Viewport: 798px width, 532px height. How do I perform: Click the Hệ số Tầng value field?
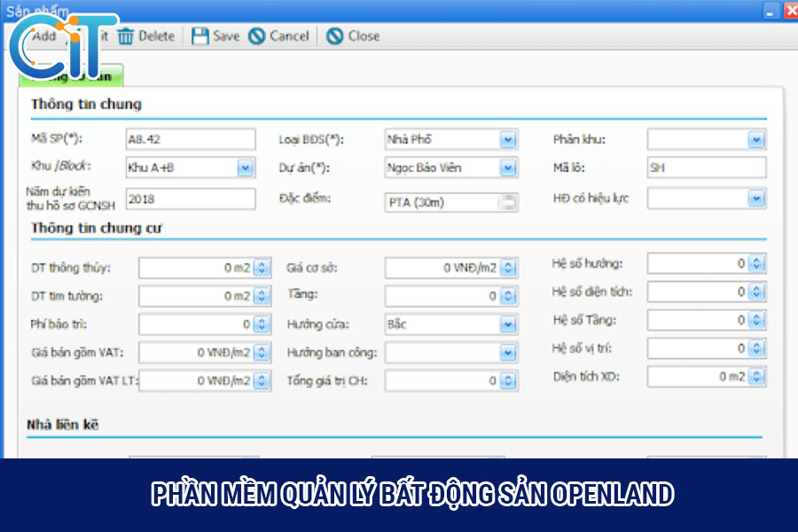click(698, 320)
